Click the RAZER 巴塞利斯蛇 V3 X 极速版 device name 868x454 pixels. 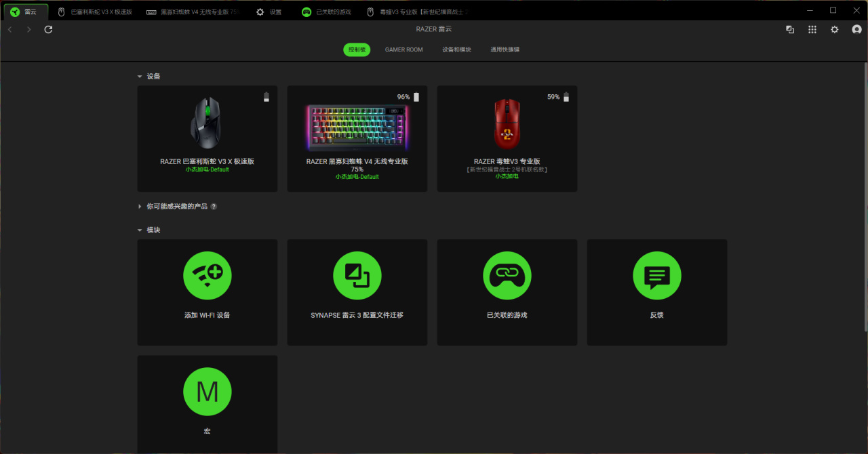(x=207, y=162)
